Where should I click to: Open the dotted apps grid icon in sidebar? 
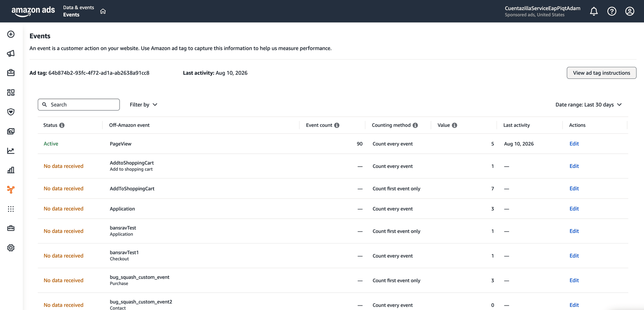click(11, 209)
